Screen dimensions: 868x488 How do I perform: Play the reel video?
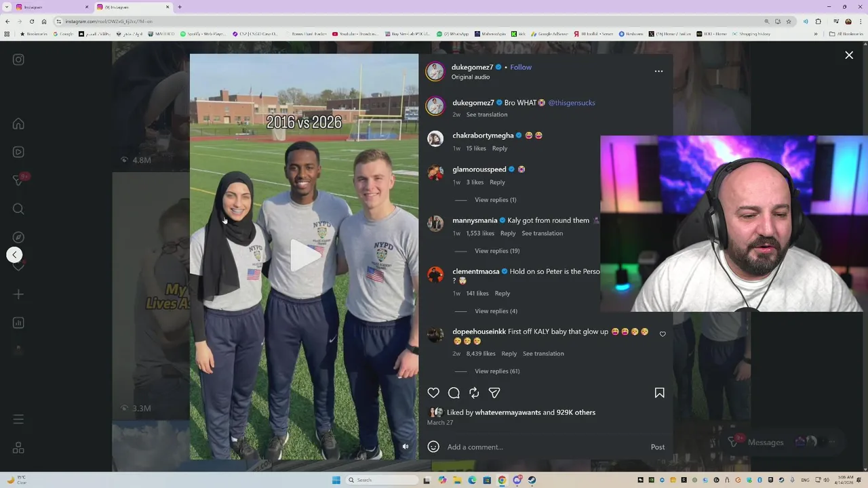click(304, 256)
